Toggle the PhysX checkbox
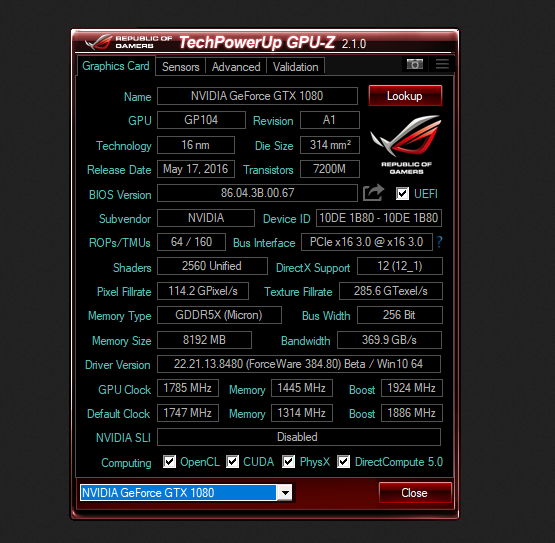 point(288,462)
